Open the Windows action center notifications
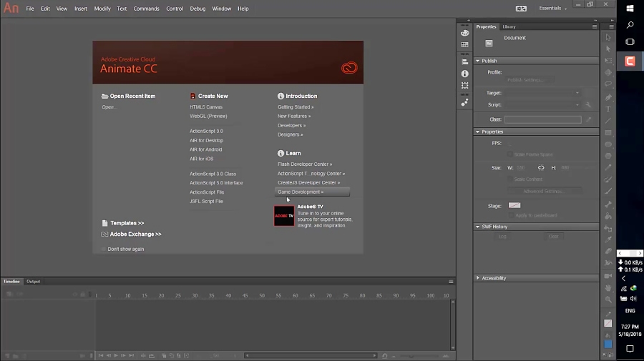The width and height of the screenshot is (644, 361). point(630,349)
